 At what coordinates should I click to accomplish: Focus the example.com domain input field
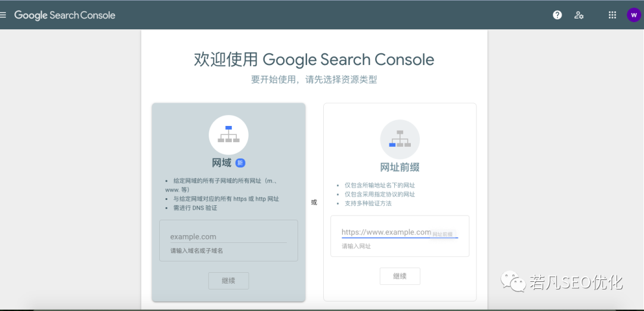(228, 236)
